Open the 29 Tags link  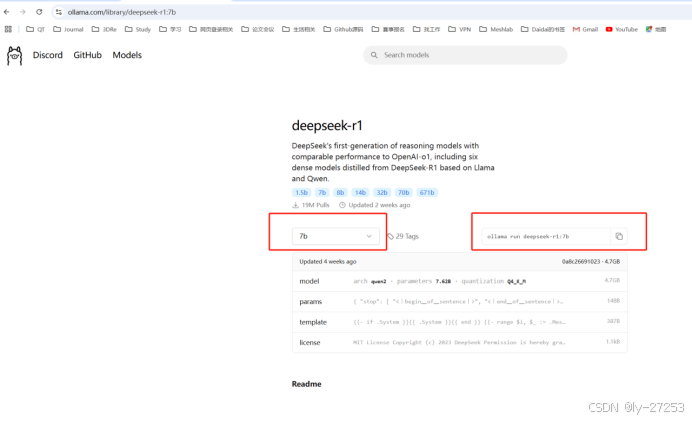point(403,236)
